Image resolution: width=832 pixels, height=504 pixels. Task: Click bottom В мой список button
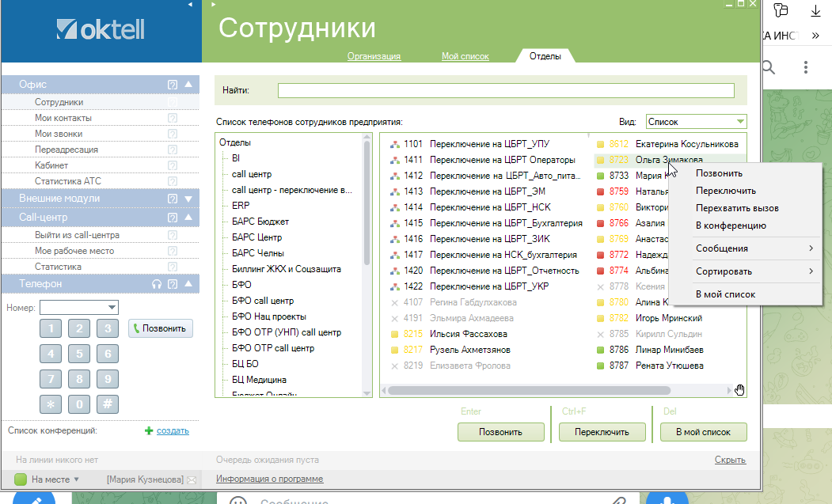[704, 432]
